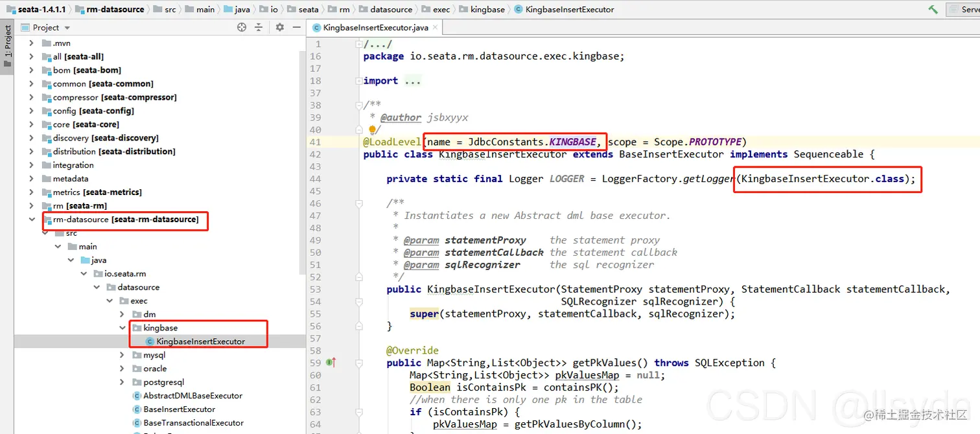Click the distribution module folder icon
Viewport: 980px width, 434px height.
click(x=47, y=152)
